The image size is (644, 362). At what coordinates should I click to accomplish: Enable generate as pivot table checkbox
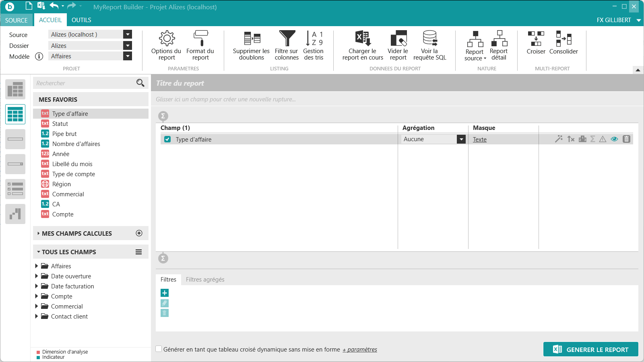[x=159, y=349]
